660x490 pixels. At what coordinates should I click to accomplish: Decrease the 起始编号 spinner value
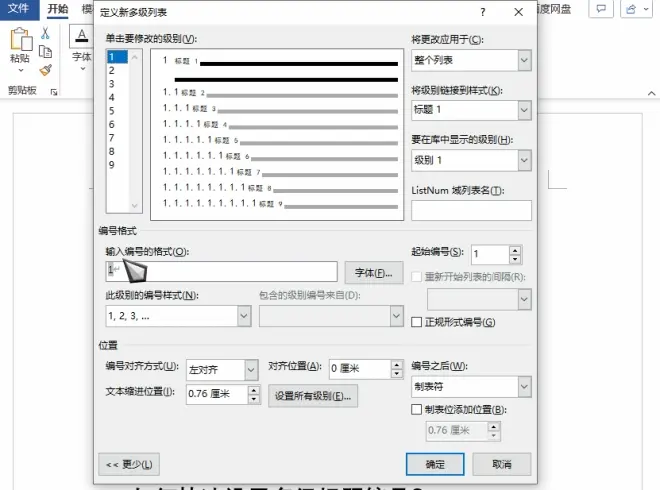point(515,258)
